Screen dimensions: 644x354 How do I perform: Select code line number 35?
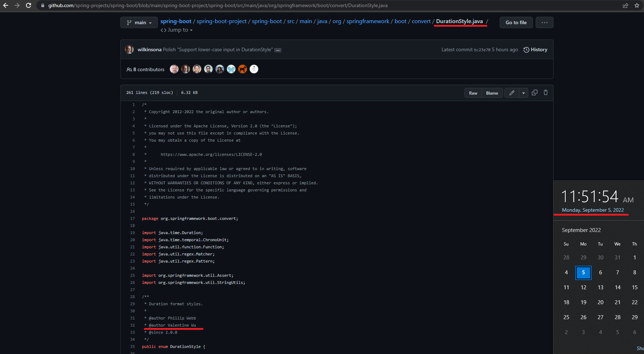[133, 347]
